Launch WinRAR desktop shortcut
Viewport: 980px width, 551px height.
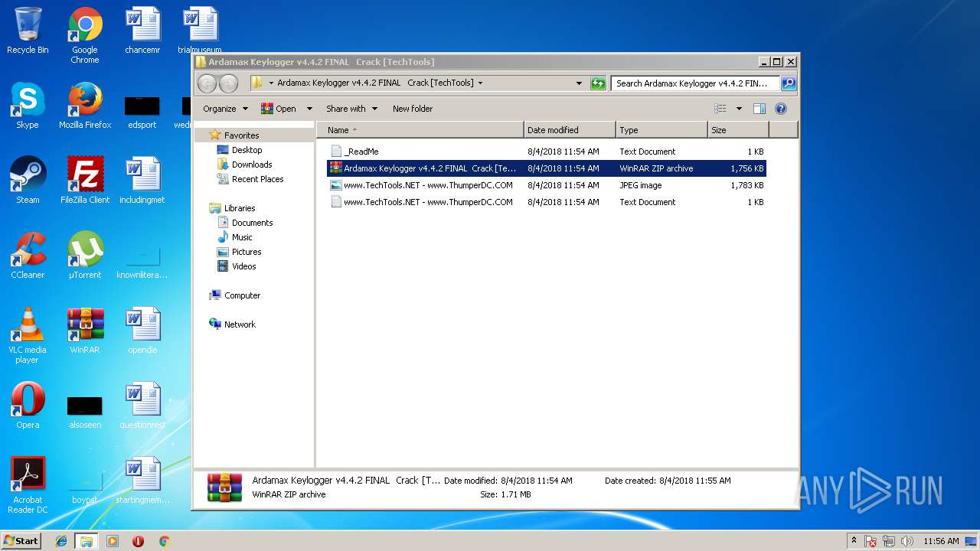[x=85, y=331]
